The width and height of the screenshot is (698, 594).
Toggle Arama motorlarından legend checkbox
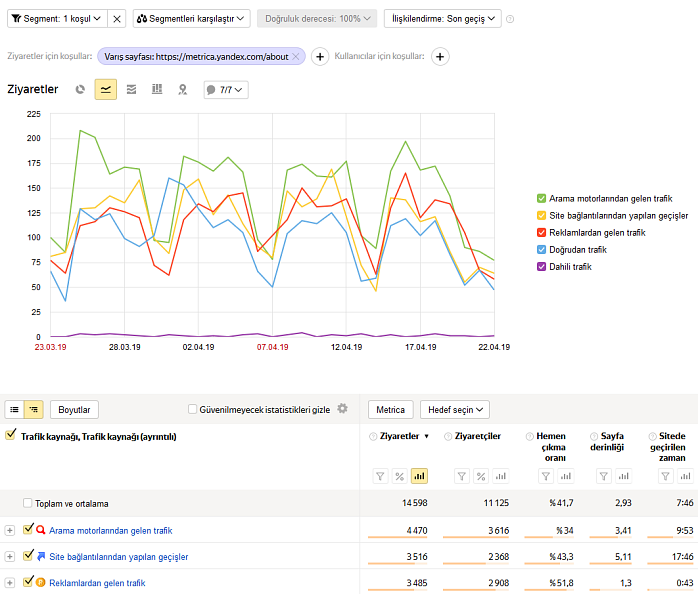(541, 199)
